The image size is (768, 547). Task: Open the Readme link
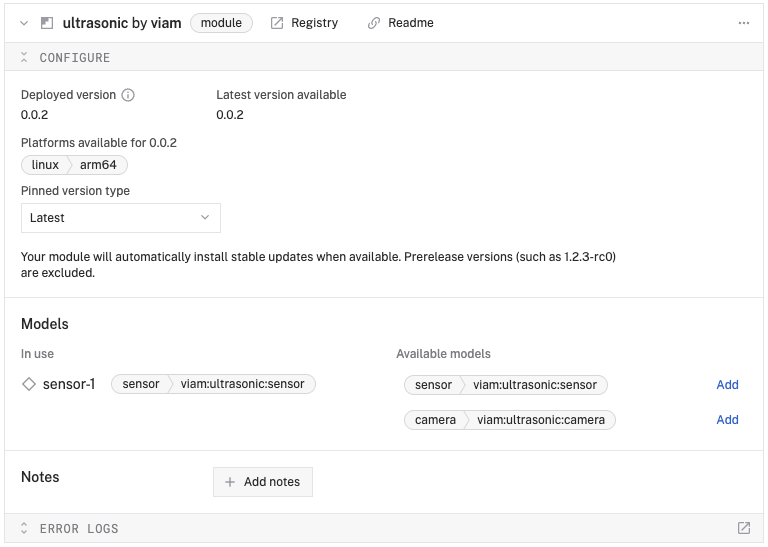[x=410, y=23]
